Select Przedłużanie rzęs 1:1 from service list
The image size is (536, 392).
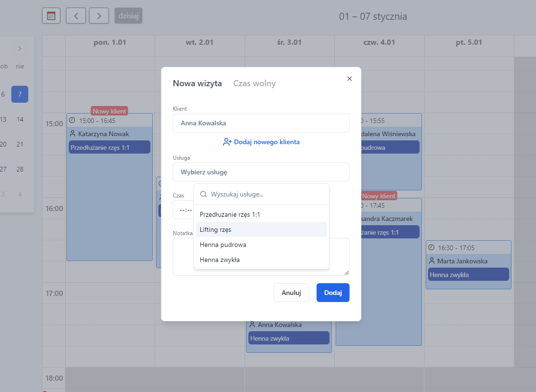click(262, 215)
